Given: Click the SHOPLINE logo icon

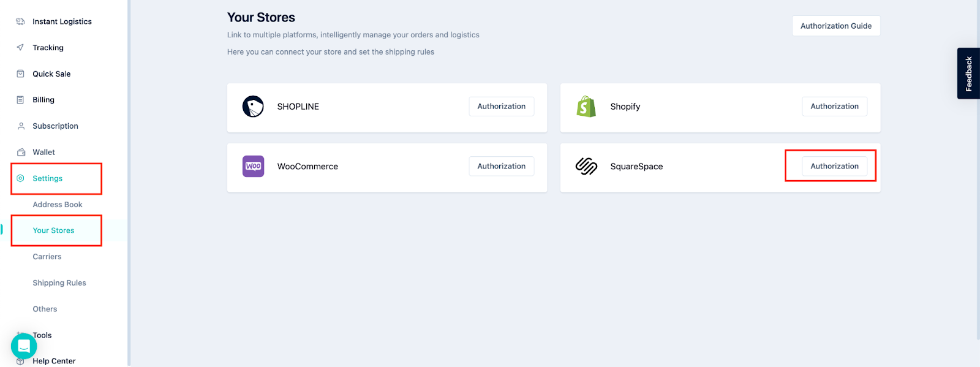Looking at the screenshot, I should point(253,107).
